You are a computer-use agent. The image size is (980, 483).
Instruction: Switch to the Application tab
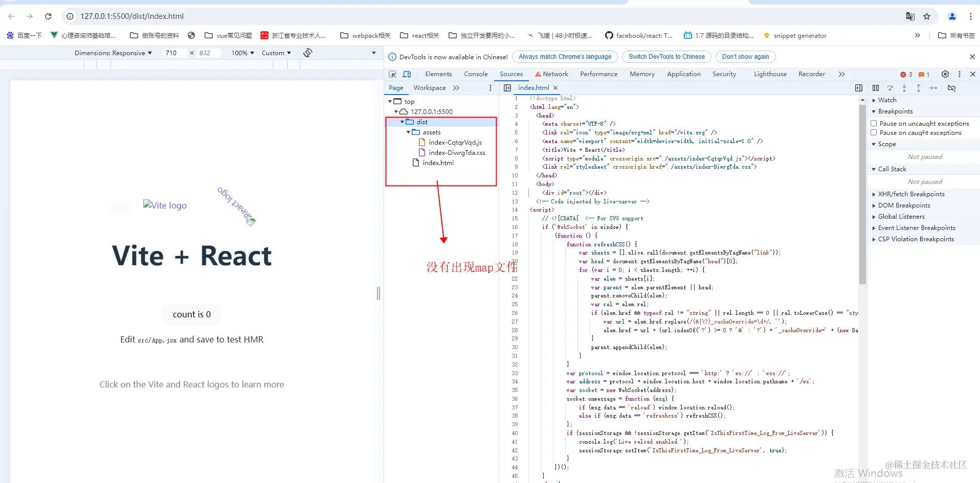tap(684, 74)
